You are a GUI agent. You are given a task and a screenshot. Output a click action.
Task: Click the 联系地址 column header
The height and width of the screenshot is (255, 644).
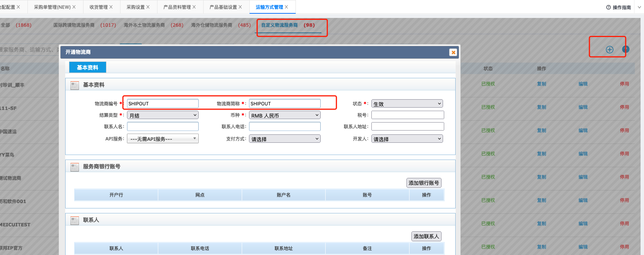pyautogui.click(x=284, y=248)
